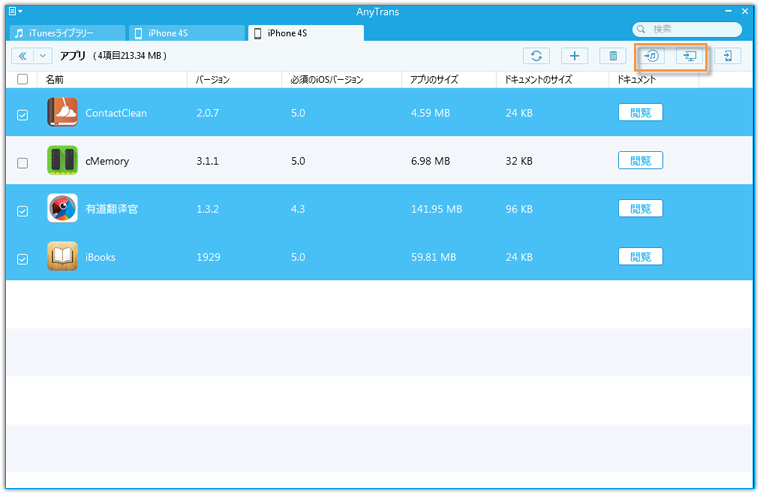Click version 1.3.2 cell
Image resolution: width=760 pixels, height=494 pixels.
coord(207,209)
